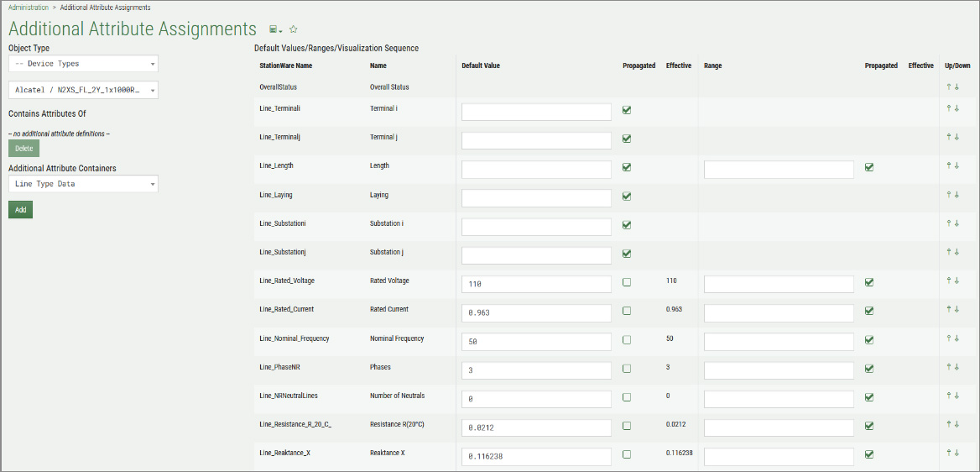Move the Rated Voltage row up
The image size is (980, 472).
[x=949, y=281]
